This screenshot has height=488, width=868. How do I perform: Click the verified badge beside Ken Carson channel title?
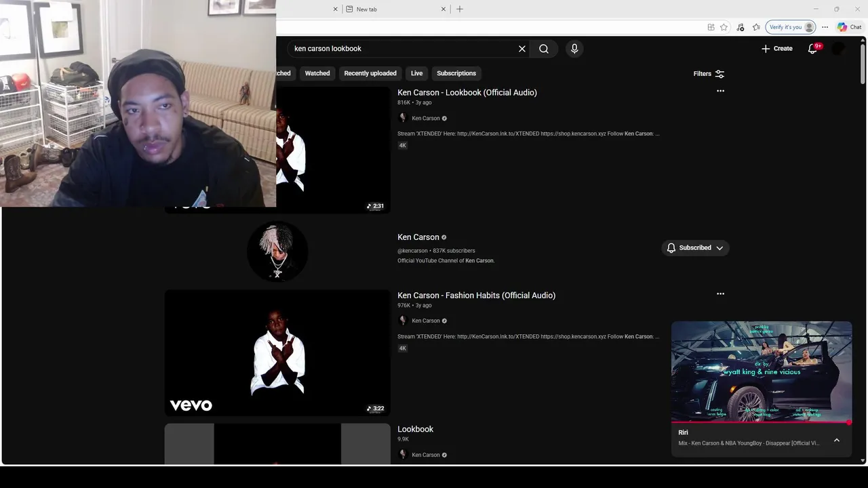coord(444,237)
